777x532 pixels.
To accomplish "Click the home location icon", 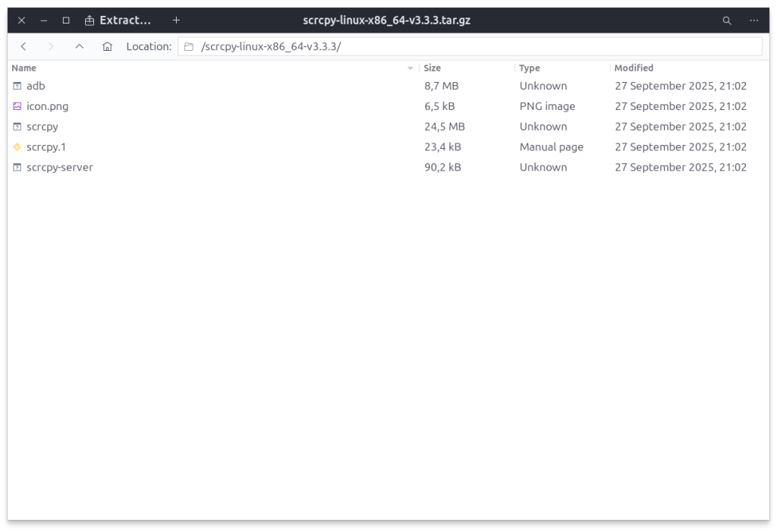I will pos(107,46).
